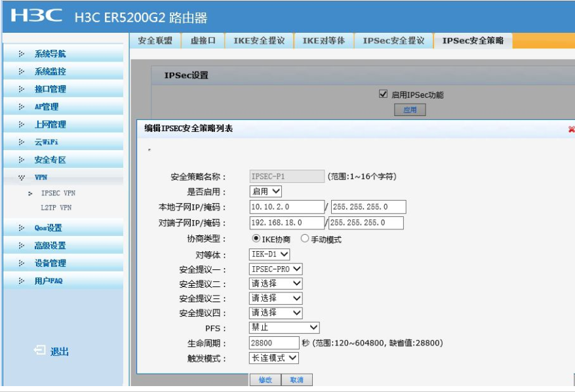The image size is (575, 392).
Task: Click the 本地子网IP field 10.10.2.0
Action: [x=287, y=207]
